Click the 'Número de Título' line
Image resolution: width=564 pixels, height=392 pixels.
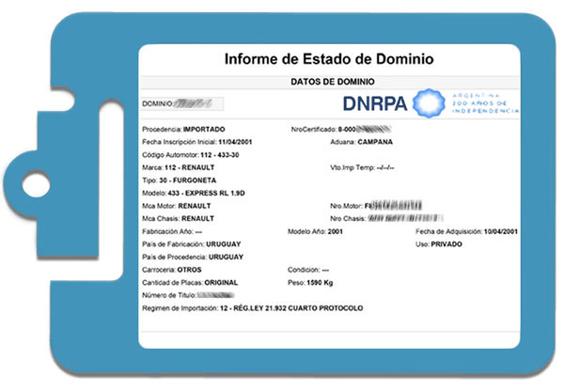click(x=188, y=295)
